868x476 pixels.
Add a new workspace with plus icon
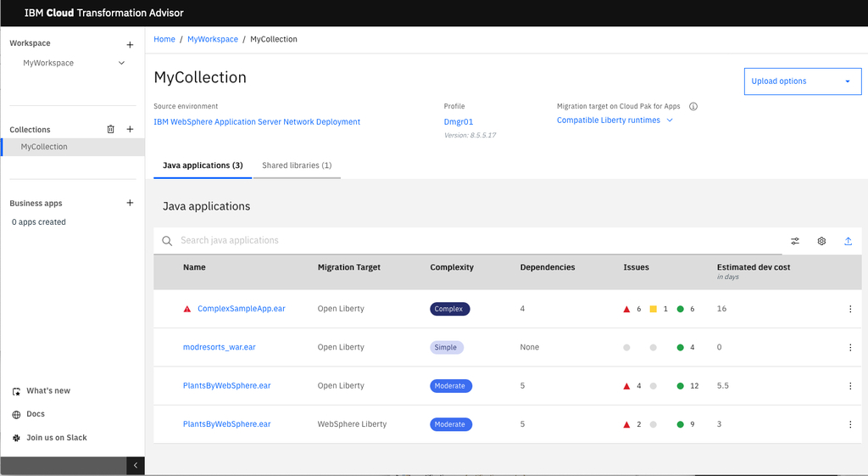[130, 45]
